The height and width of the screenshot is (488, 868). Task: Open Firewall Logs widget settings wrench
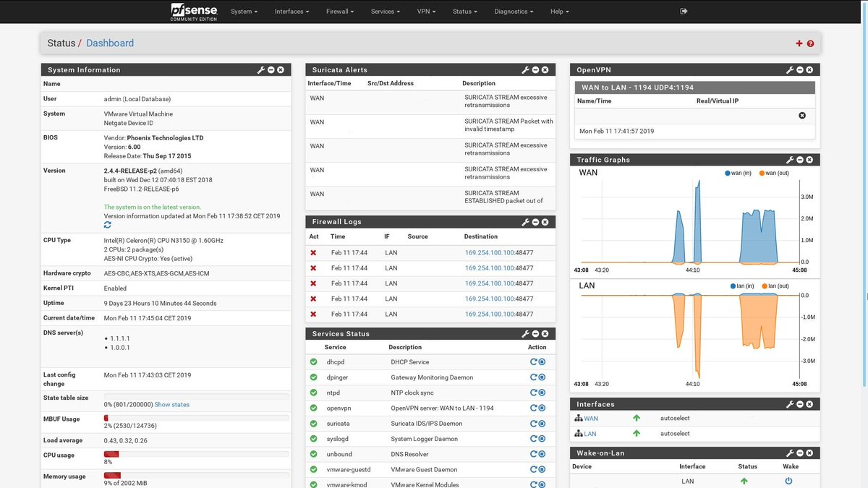coord(526,222)
